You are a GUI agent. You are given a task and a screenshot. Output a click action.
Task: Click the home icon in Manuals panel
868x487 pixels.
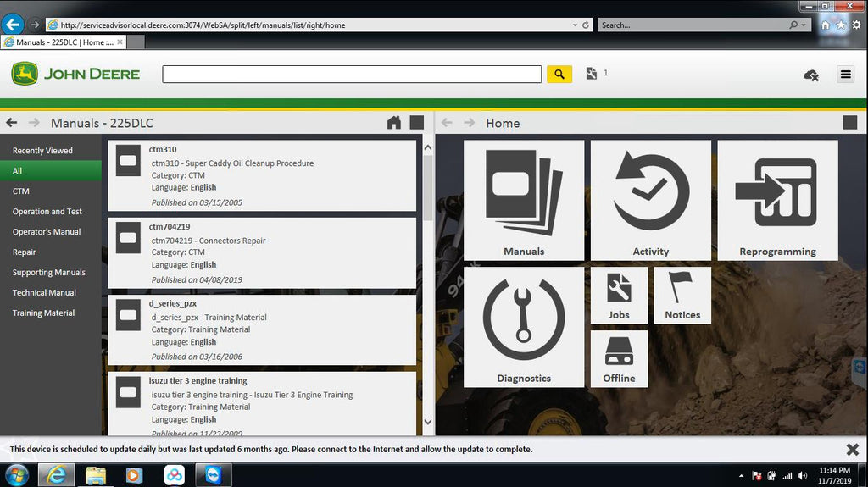click(x=394, y=123)
